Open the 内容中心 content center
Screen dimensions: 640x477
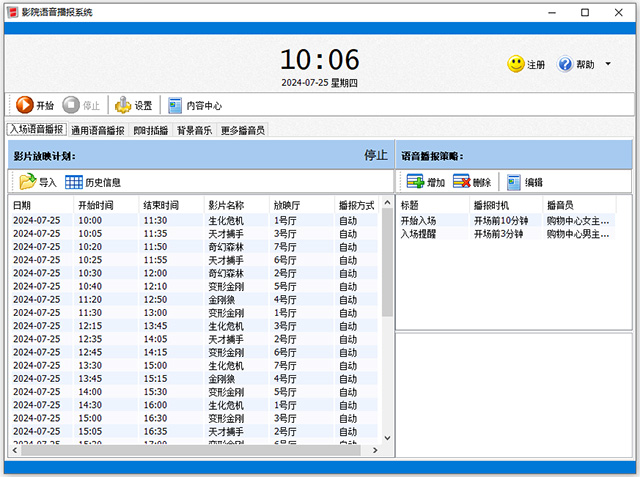coord(175,105)
